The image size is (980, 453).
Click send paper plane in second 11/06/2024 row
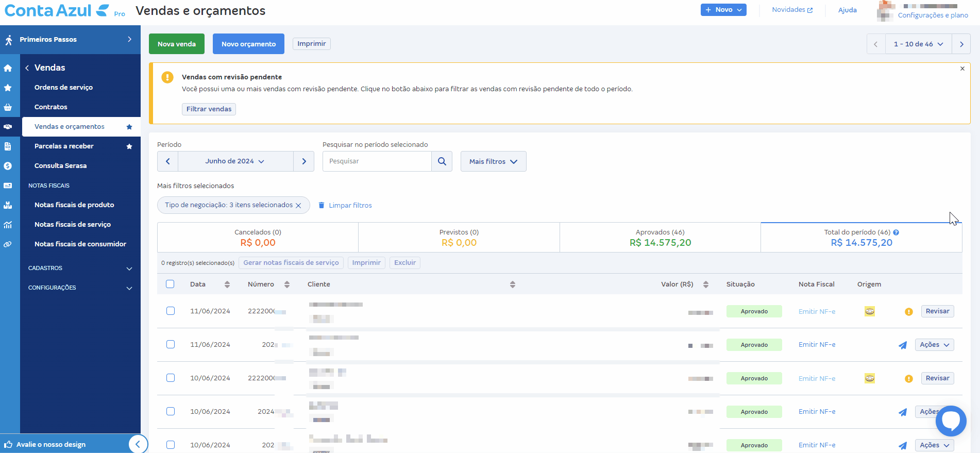coord(903,345)
